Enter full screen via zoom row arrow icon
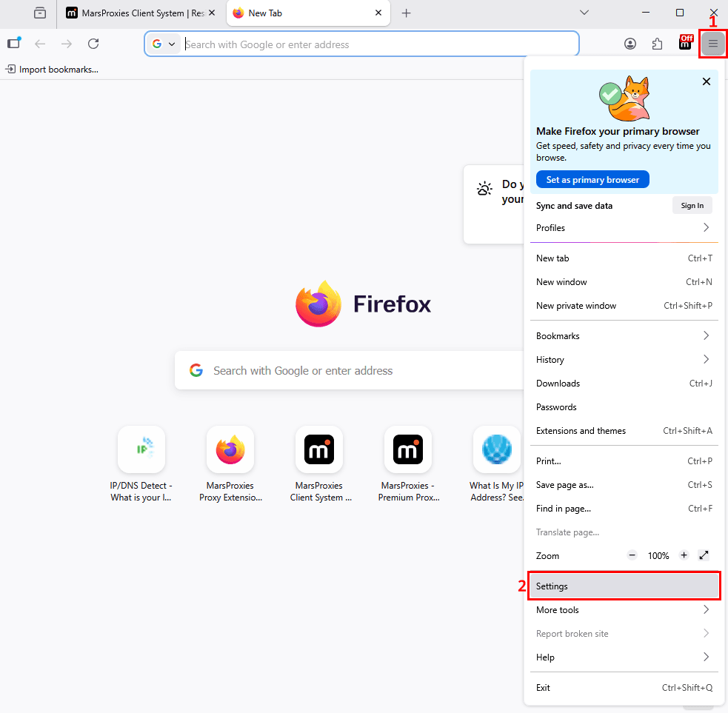Image resolution: width=728 pixels, height=713 pixels. pyautogui.click(x=704, y=555)
